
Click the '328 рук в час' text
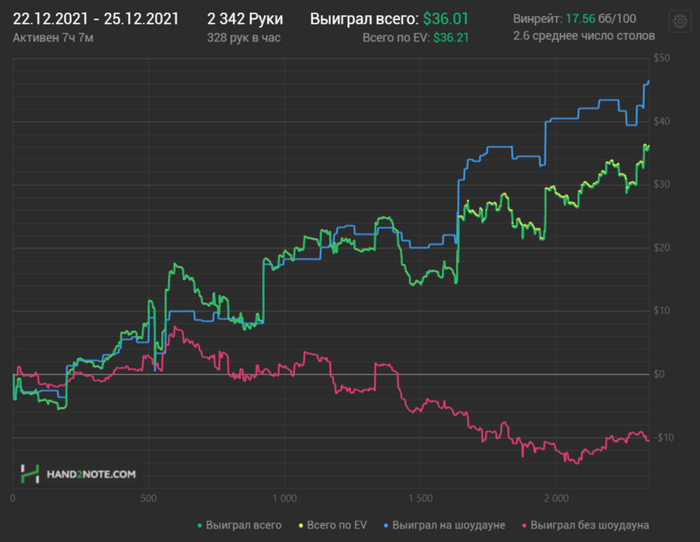pos(244,38)
